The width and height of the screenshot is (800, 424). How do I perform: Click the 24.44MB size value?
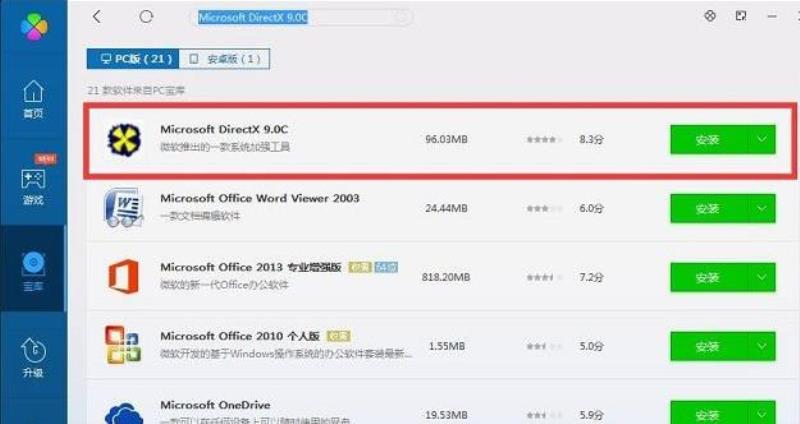pyautogui.click(x=446, y=208)
